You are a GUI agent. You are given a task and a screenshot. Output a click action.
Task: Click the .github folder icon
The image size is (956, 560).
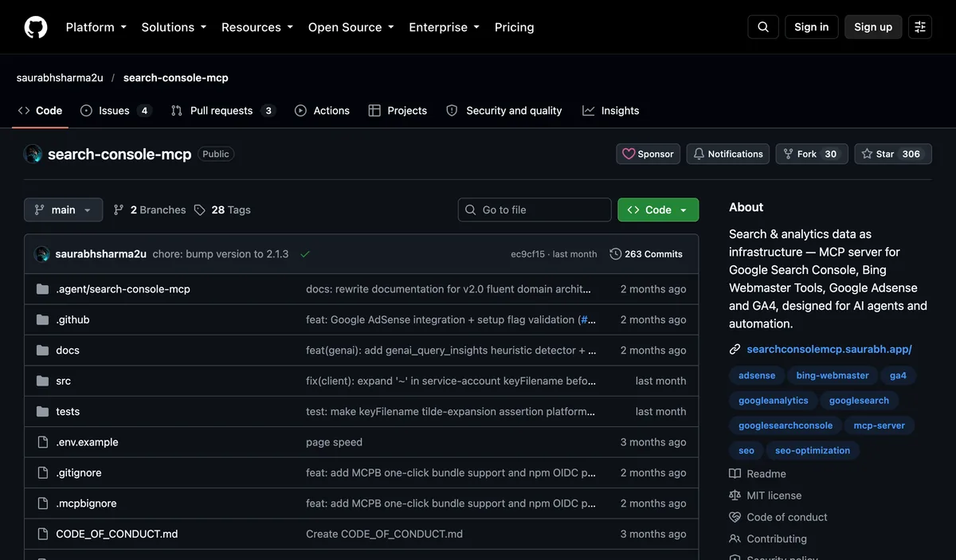(x=43, y=319)
